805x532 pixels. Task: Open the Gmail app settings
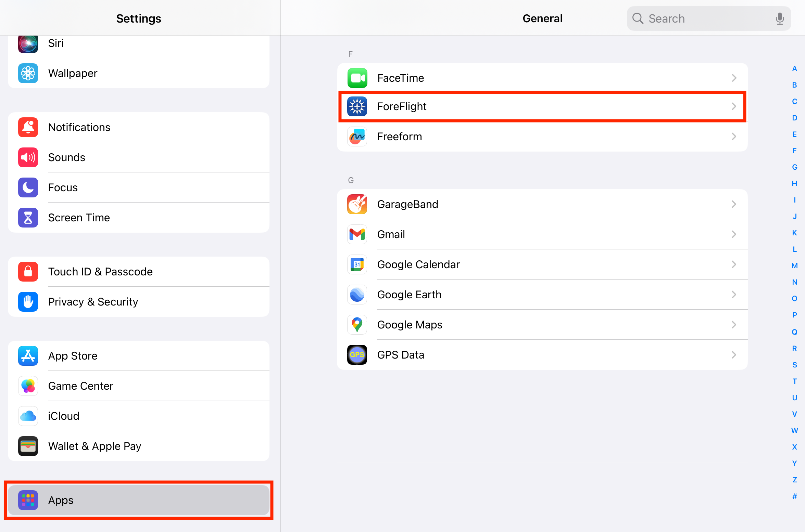tap(542, 234)
